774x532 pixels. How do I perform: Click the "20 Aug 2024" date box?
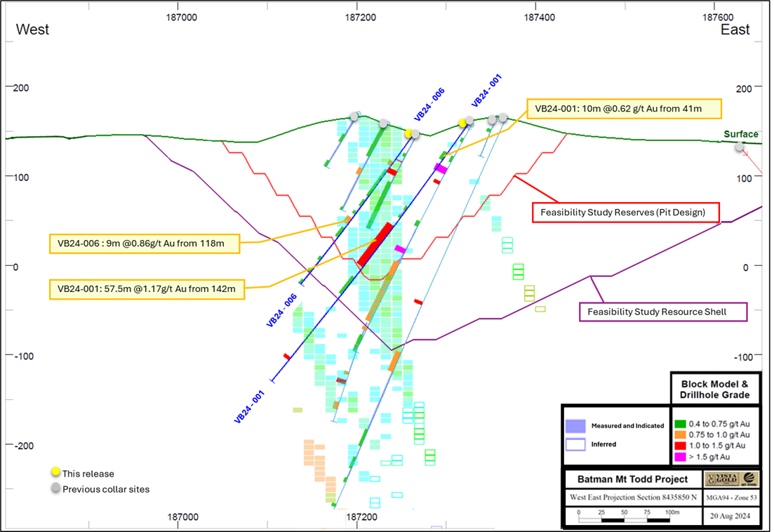coord(730,516)
